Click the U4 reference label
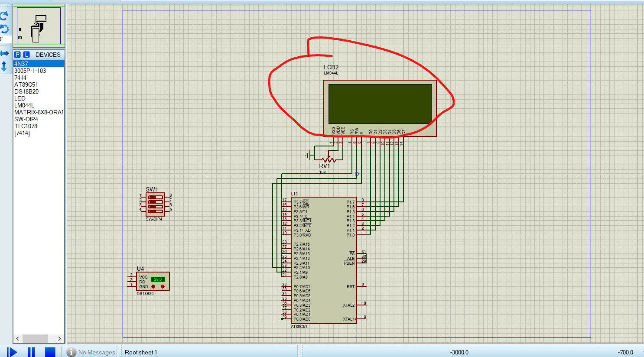Screen dimensions: 644x357 point(140,269)
